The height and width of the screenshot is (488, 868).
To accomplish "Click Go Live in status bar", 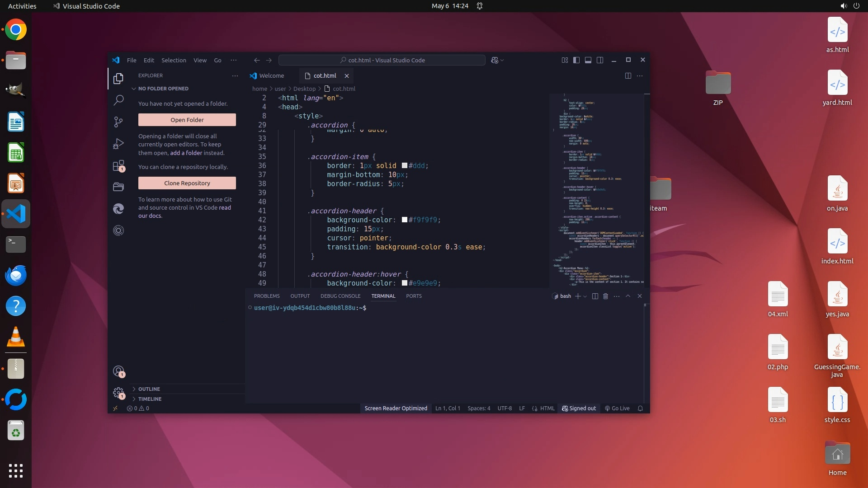I will tap(617, 408).
